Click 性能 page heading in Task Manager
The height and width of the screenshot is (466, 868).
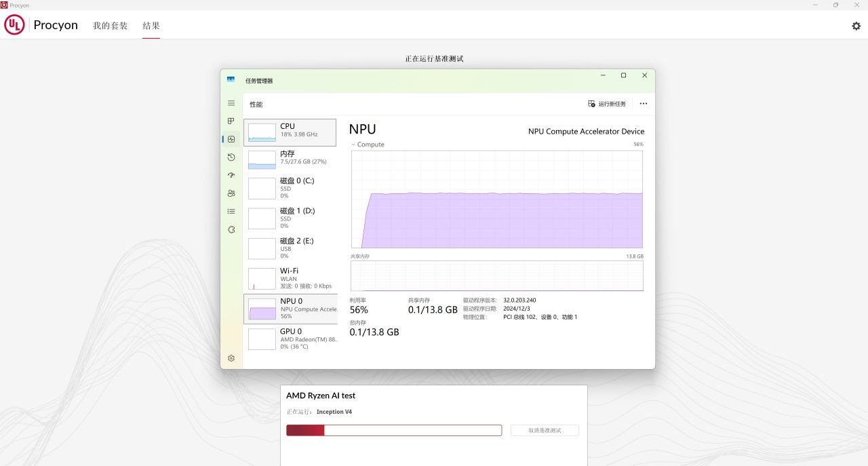point(256,104)
